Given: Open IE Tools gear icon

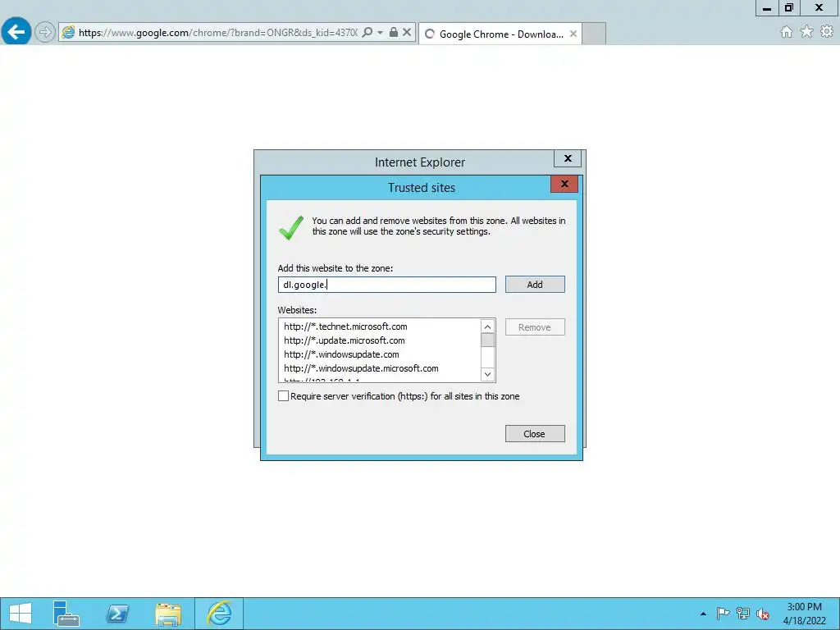Looking at the screenshot, I should click(x=827, y=32).
